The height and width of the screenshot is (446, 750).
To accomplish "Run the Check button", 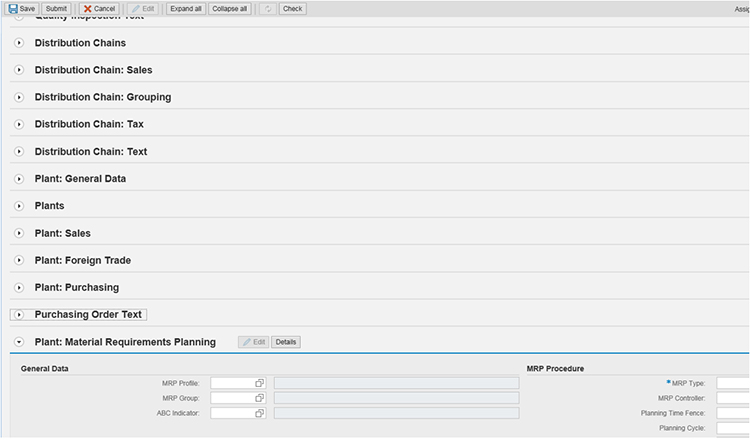I will point(292,8).
